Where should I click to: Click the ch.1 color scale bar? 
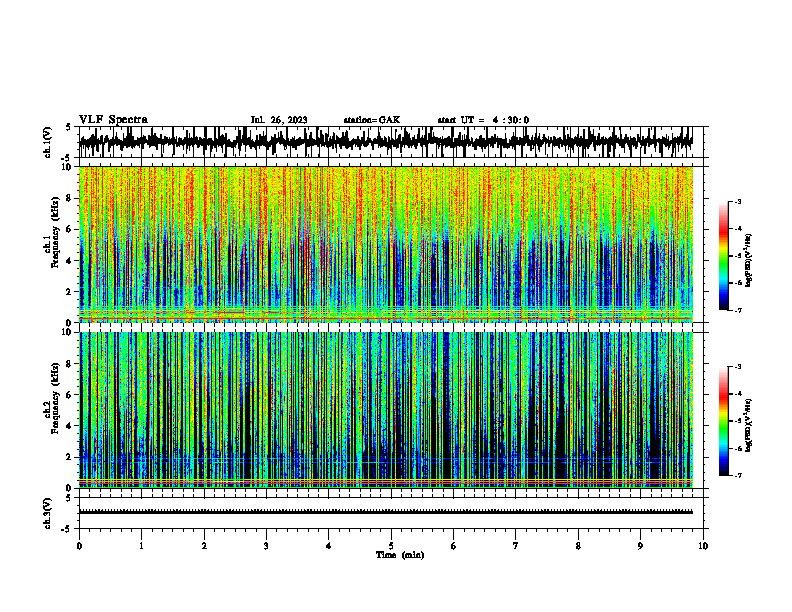pyautogui.click(x=724, y=256)
